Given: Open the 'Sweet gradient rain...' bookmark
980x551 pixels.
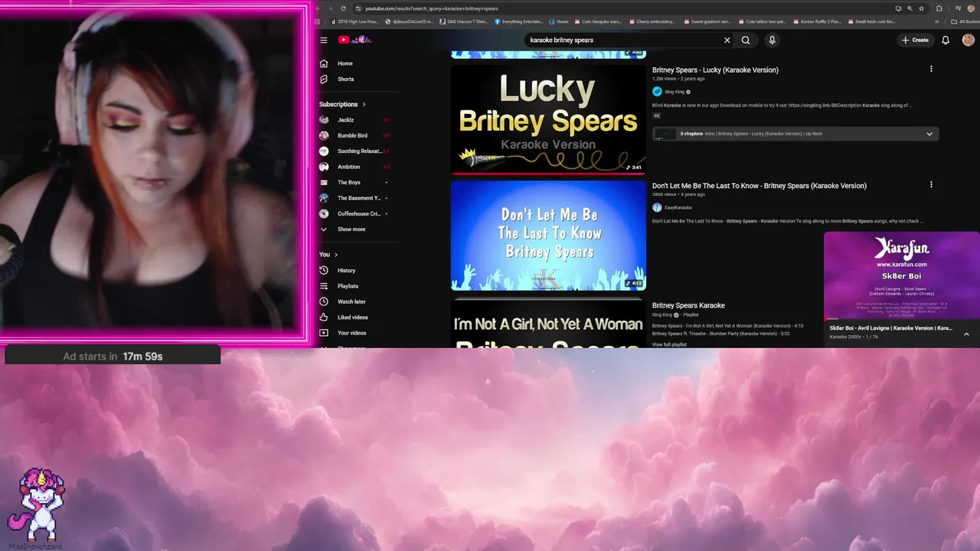Looking at the screenshot, I should (x=707, y=21).
